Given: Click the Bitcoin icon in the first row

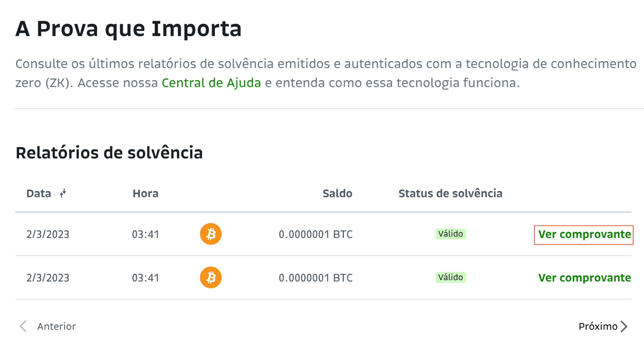Looking at the screenshot, I should 211,234.
